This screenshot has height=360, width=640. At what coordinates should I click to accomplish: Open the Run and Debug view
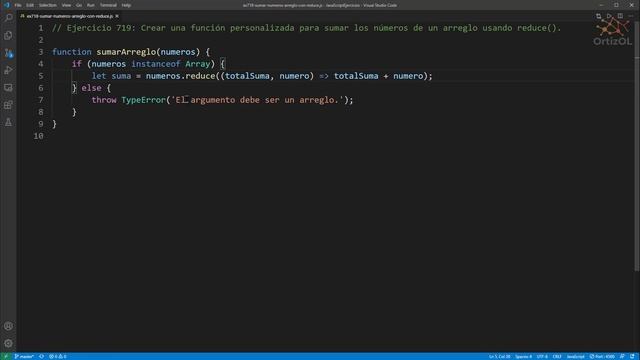click(x=8, y=70)
